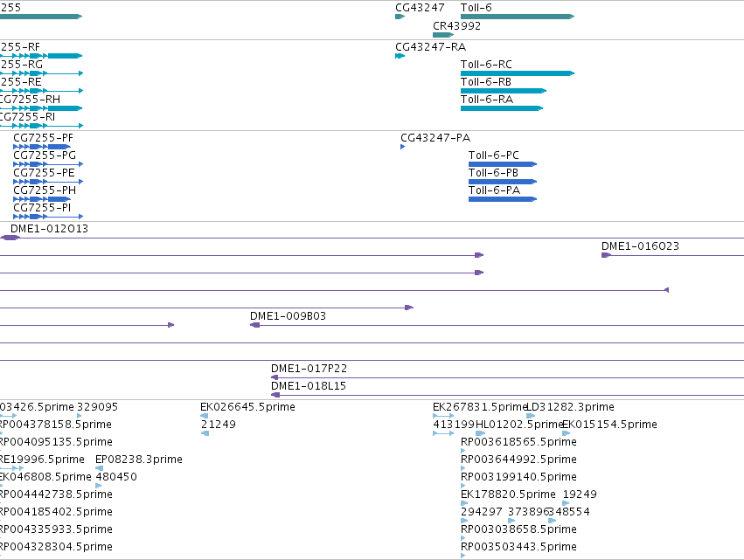Click the Toll-6-PA protein label

coord(495,190)
